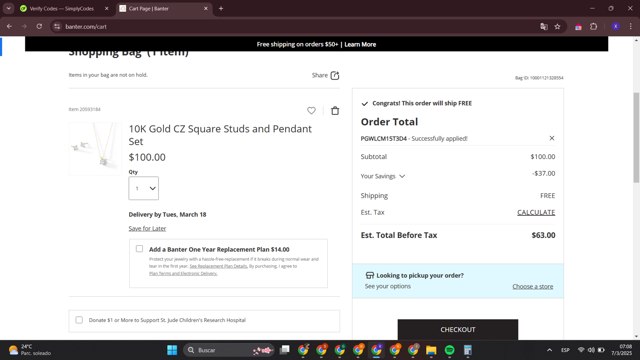This screenshot has height=360, width=640.
Task: Click the page vertical scrollbar thumb
Action: [x=636, y=137]
